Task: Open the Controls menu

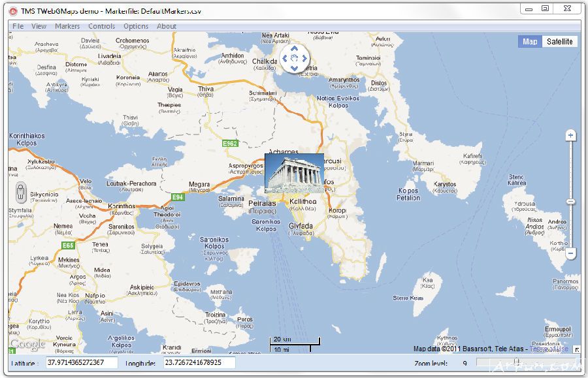Action: point(102,26)
